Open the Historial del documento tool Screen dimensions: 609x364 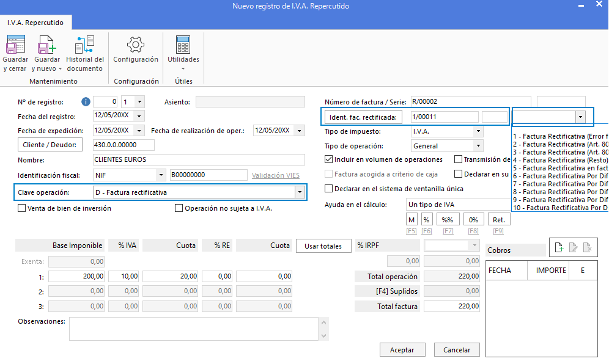click(x=84, y=44)
